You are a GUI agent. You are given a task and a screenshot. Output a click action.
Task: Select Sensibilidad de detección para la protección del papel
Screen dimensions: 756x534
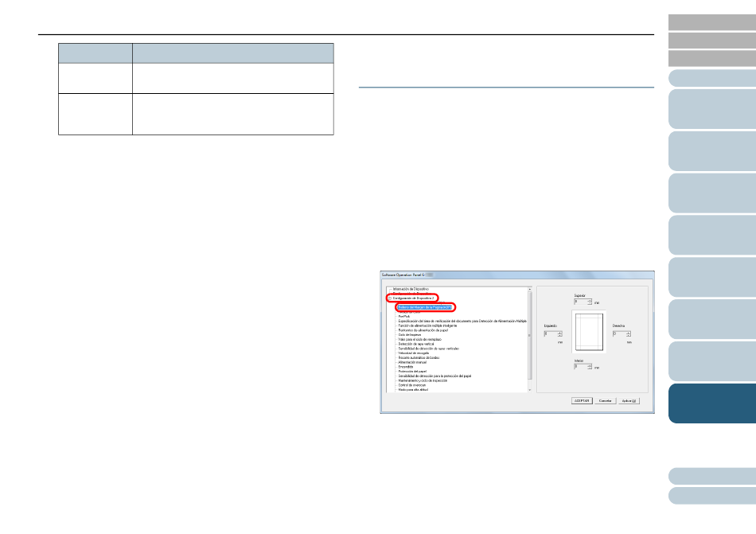[x=435, y=376]
